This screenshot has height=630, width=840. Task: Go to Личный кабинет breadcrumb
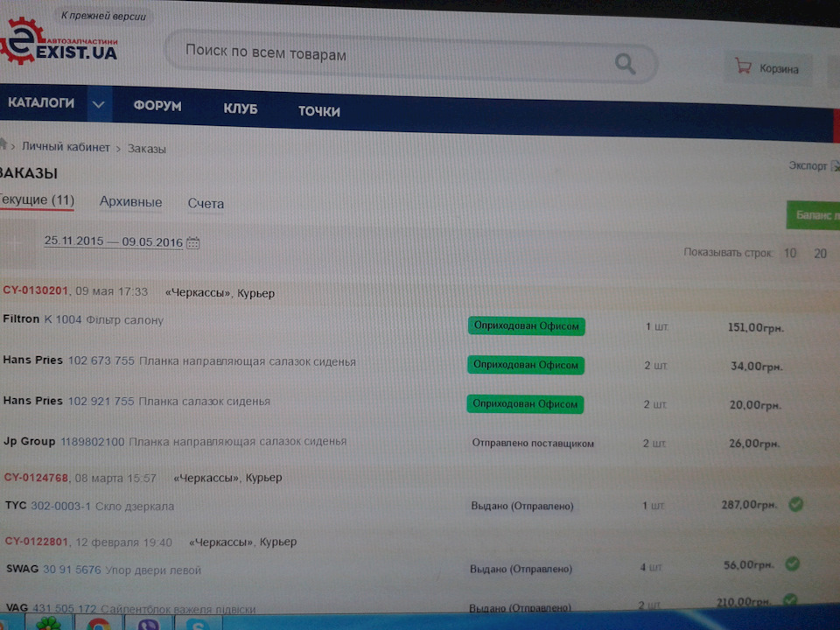66,147
